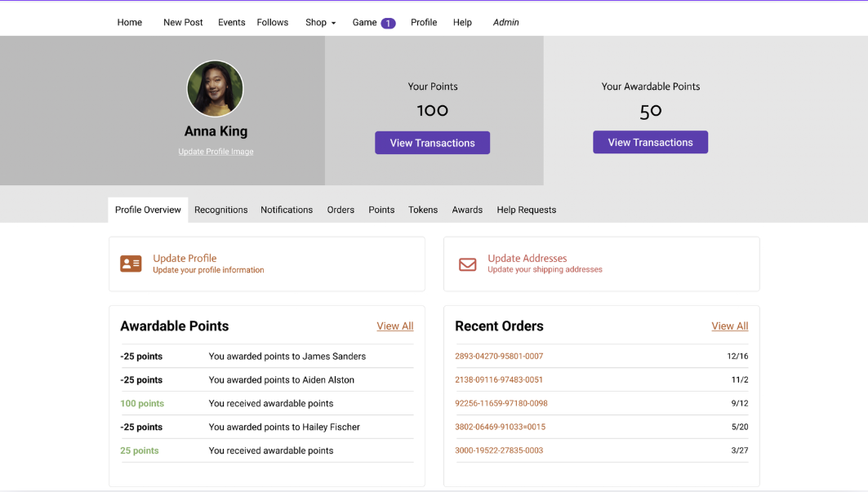Click the envelope icon in Update Addresses card

pos(467,264)
